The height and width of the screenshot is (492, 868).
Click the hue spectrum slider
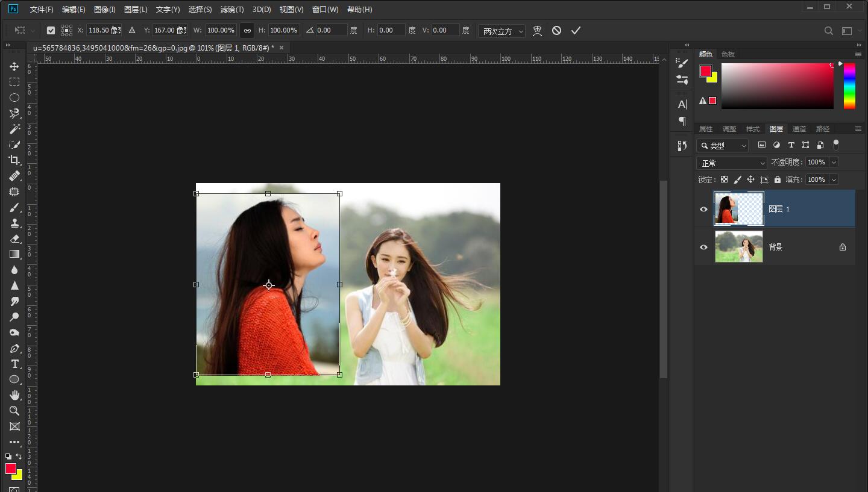click(849, 86)
